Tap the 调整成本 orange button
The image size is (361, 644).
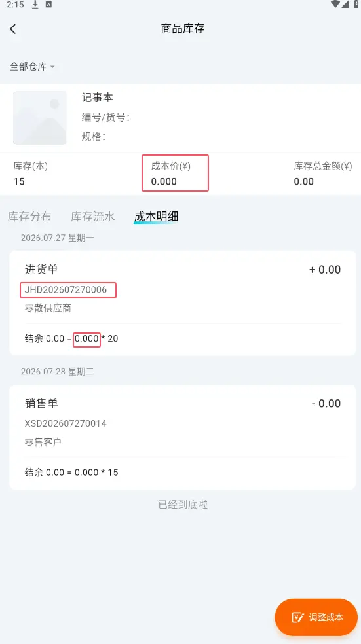tap(316, 617)
